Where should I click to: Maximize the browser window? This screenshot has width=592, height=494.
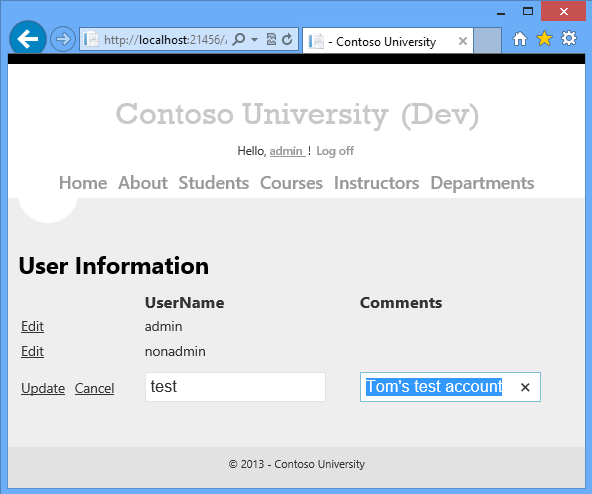528,12
